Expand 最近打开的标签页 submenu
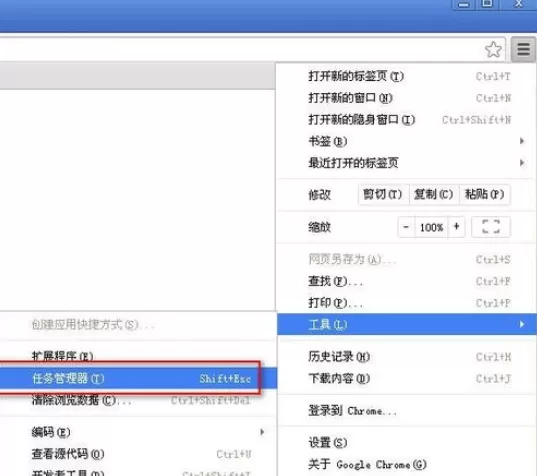537x476 pixels. pyautogui.click(x=406, y=163)
